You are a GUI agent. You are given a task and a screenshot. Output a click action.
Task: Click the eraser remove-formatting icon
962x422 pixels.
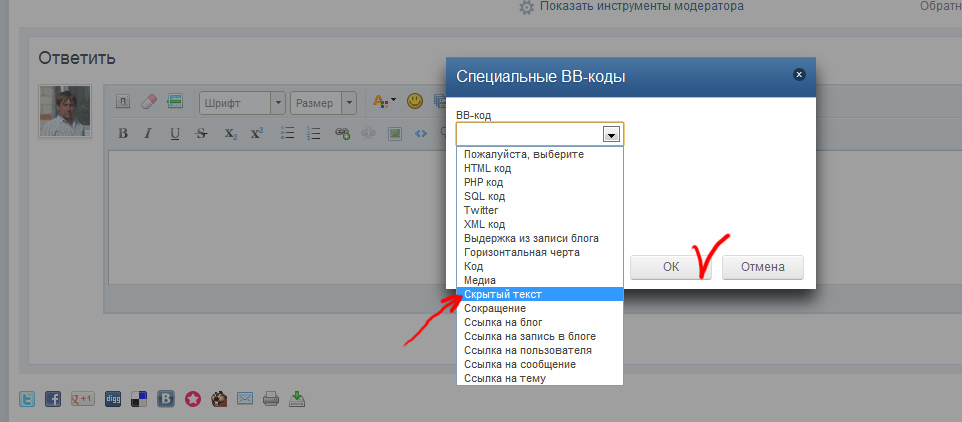pyautogui.click(x=150, y=101)
